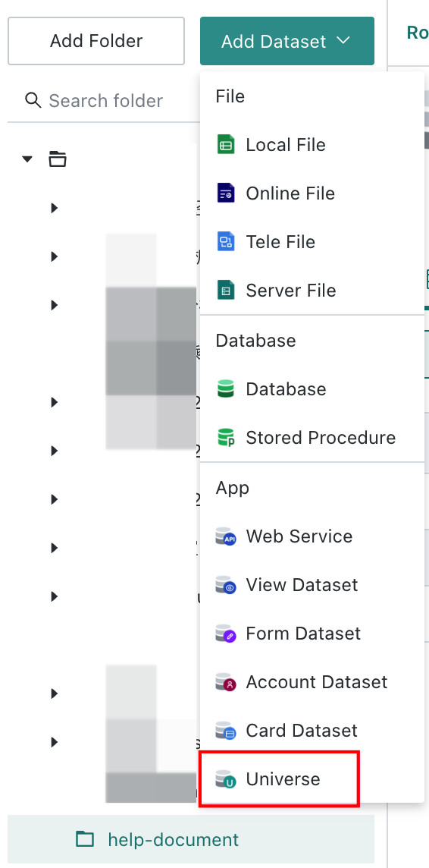
Task: Click the View Dataset eye icon
Action: point(226,585)
